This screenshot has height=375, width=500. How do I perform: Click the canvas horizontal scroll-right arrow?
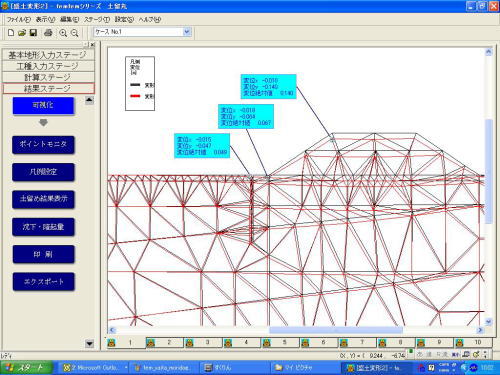(480, 330)
